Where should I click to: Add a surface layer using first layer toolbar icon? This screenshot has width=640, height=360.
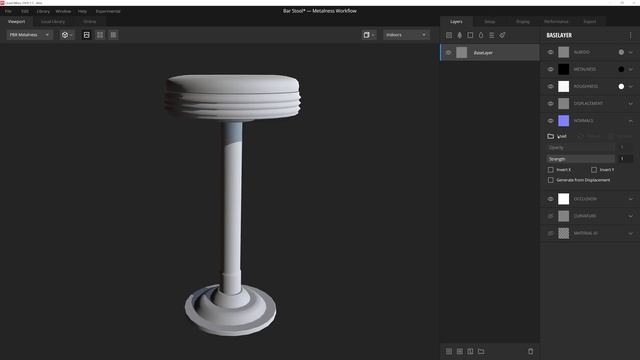coord(449,35)
